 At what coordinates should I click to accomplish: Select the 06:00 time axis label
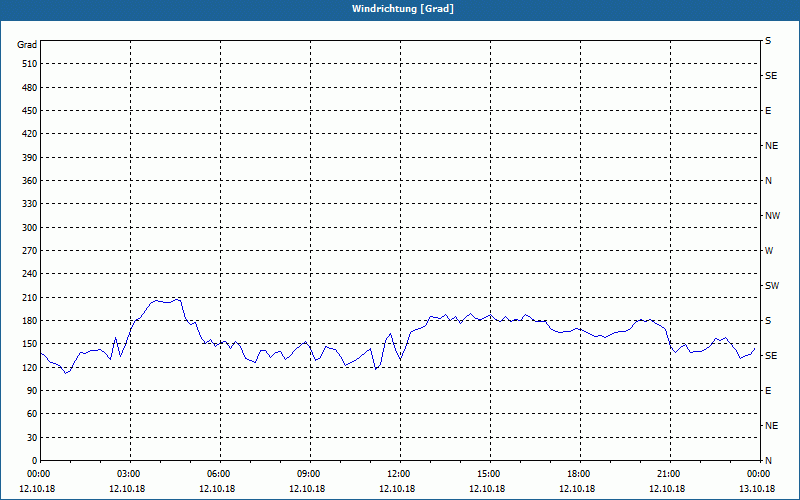click(219, 474)
